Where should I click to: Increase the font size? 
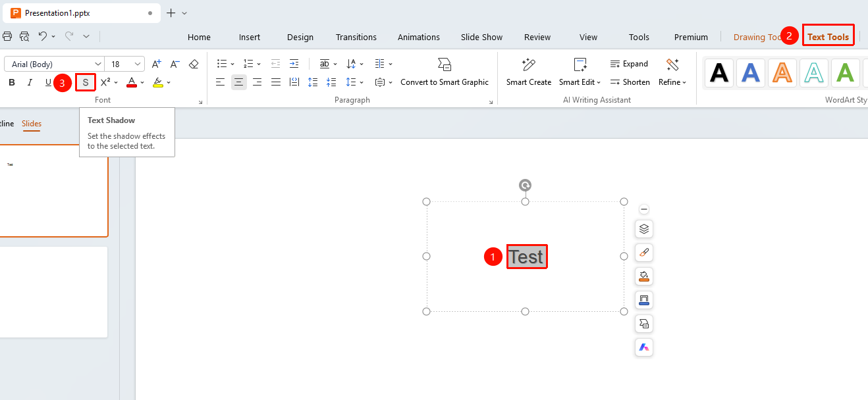156,64
